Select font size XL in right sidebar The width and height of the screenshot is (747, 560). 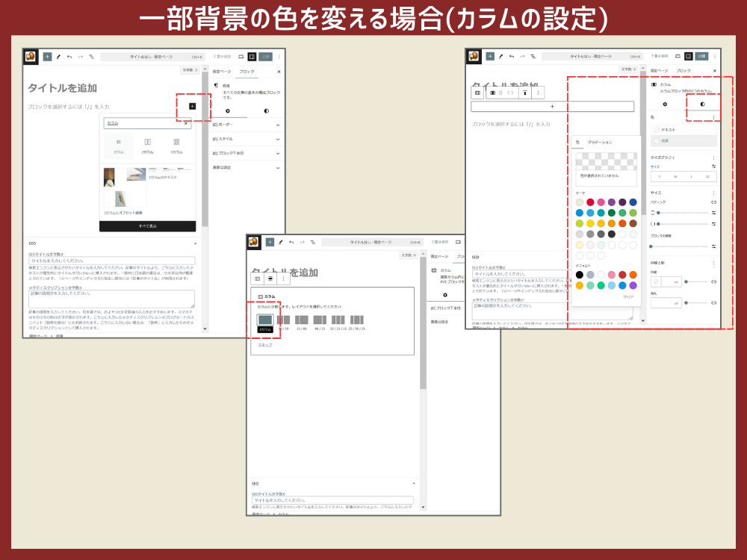click(707, 177)
